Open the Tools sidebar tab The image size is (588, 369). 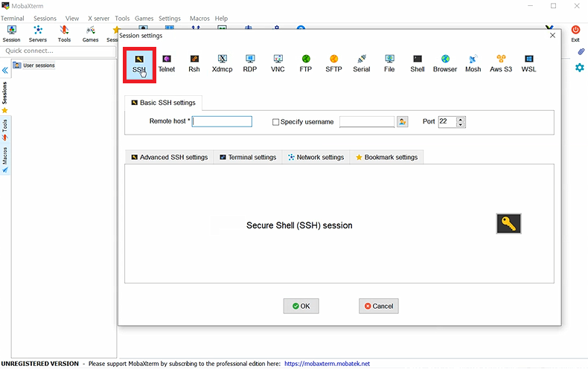coord(4,129)
